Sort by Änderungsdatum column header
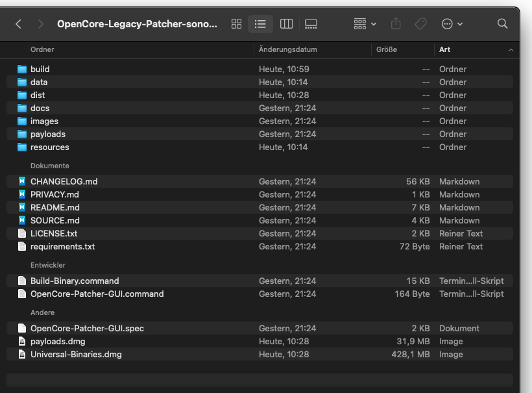This screenshot has height=393, width=532. (x=287, y=49)
